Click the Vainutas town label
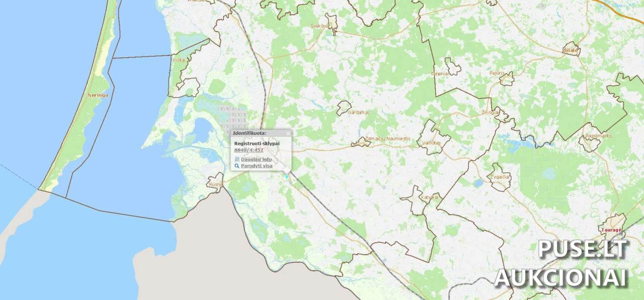This screenshot has height=300, width=644. [x=432, y=143]
